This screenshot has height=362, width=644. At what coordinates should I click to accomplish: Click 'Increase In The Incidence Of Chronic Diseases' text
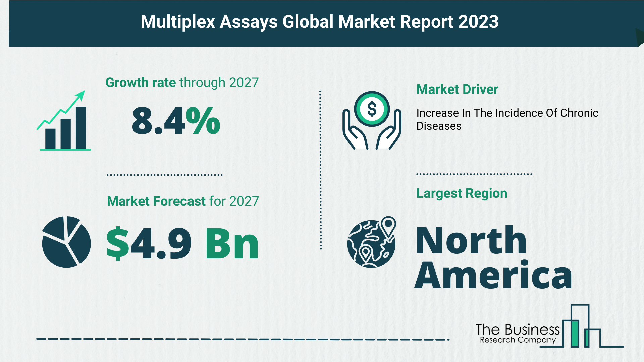[x=507, y=120]
